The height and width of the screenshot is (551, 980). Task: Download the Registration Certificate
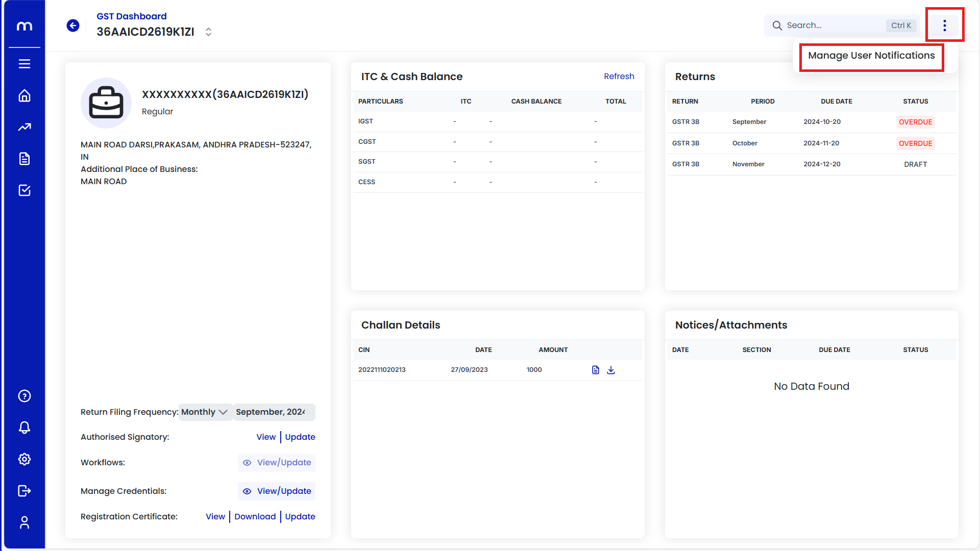coord(255,517)
